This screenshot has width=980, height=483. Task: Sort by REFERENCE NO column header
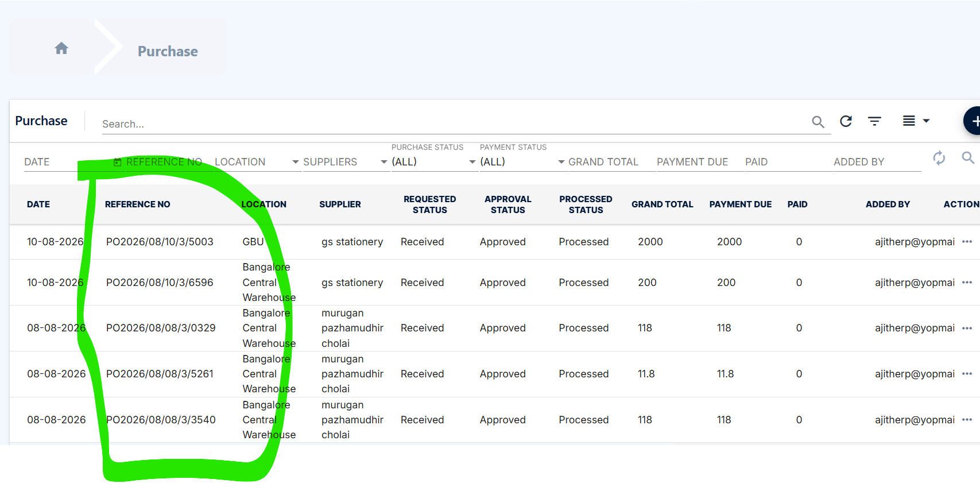138,204
